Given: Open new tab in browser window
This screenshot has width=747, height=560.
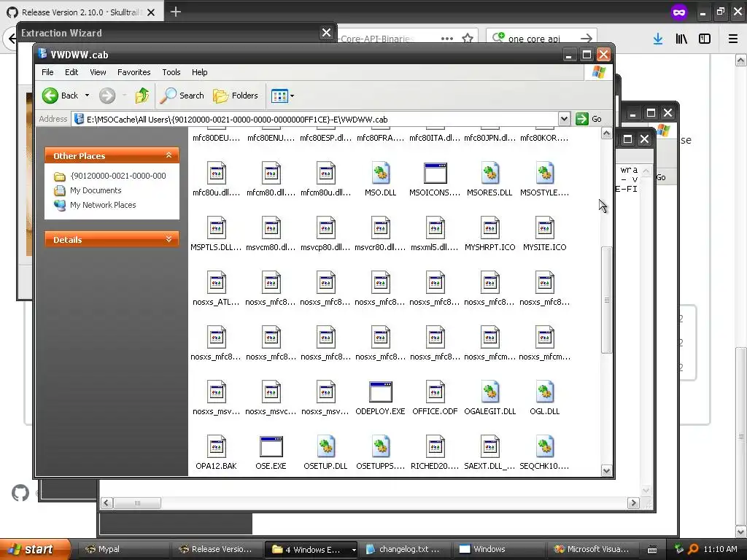Looking at the screenshot, I should pos(176,12).
